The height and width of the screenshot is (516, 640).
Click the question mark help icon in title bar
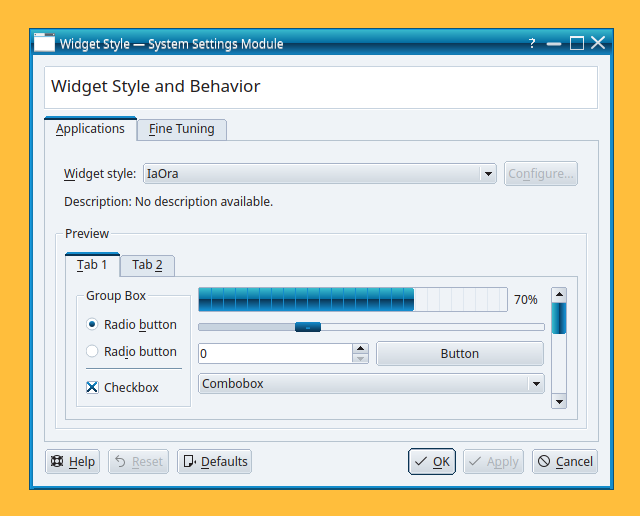tap(532, 43)
